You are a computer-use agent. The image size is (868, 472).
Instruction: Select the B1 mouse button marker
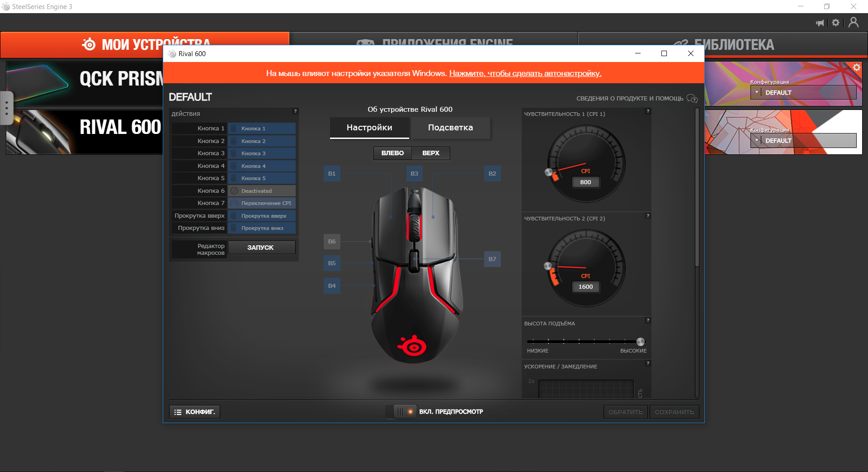pyautogui.click(x=332, y=174)
